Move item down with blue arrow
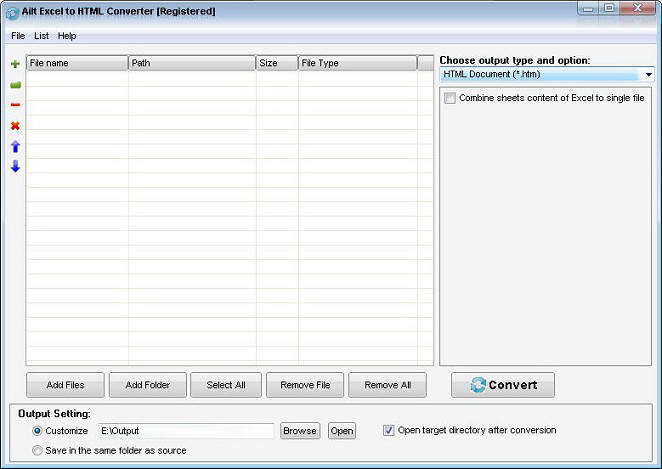 point(15,166)
